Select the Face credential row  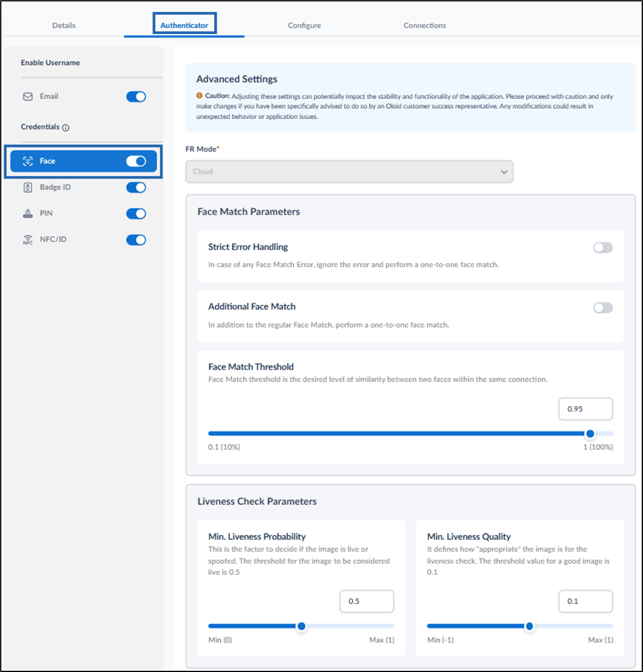(x=83, y=161)
